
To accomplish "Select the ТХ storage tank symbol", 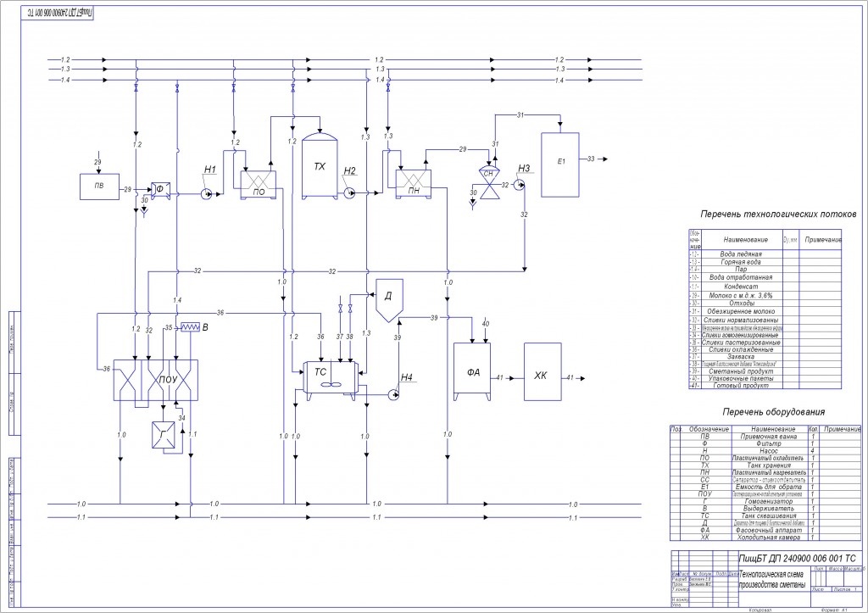I will [320, 165].
